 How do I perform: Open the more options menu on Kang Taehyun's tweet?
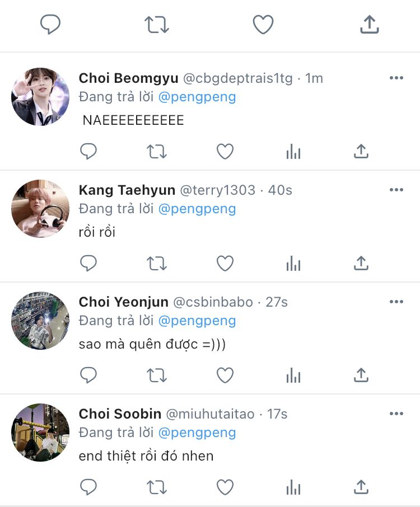[396, 190]
